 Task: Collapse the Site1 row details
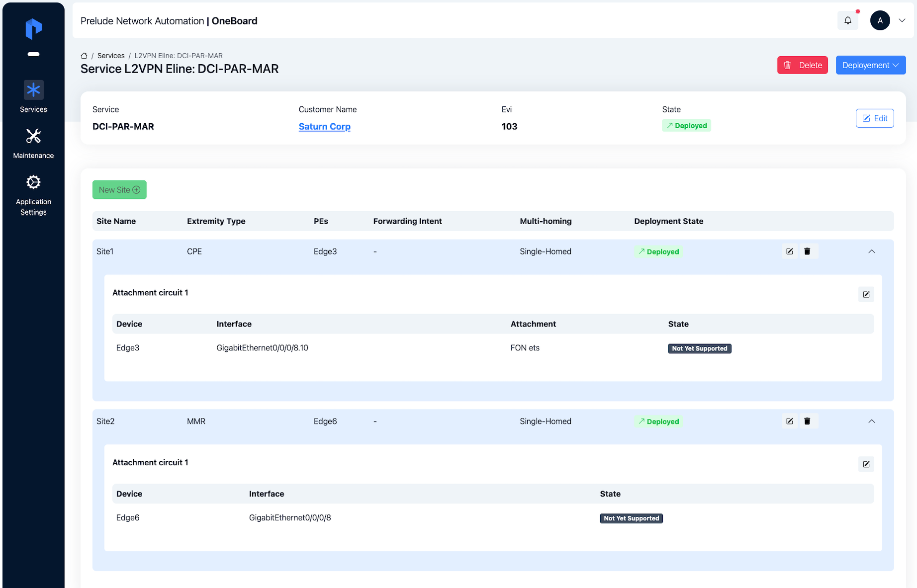(x=872, y=252)
